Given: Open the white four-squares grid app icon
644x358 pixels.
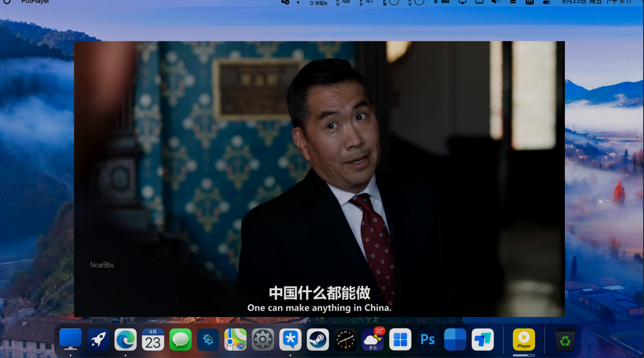Looking at the screenshot, I should (x=400, y=340).
